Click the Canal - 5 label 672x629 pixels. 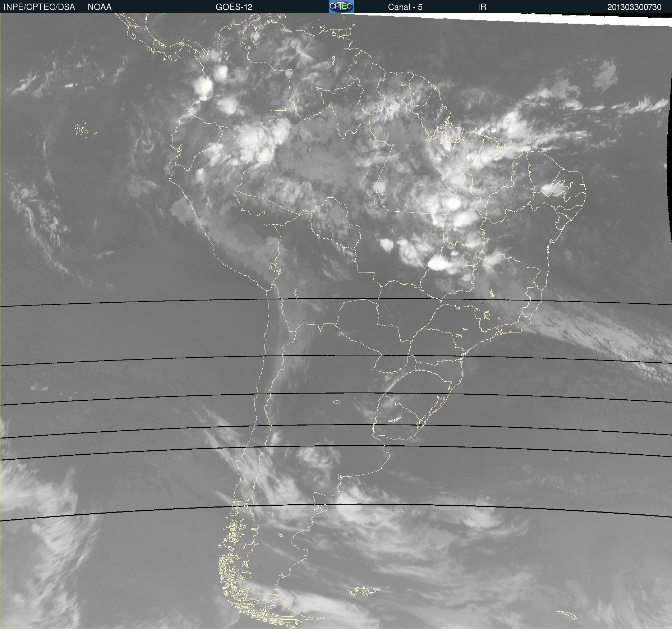[x=405, y=7]
